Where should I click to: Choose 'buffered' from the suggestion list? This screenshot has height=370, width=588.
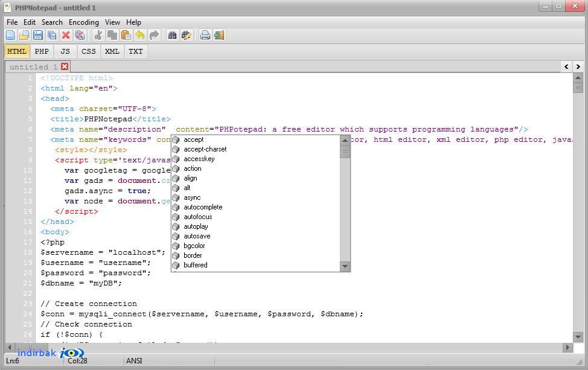click(x=256, y=265)
